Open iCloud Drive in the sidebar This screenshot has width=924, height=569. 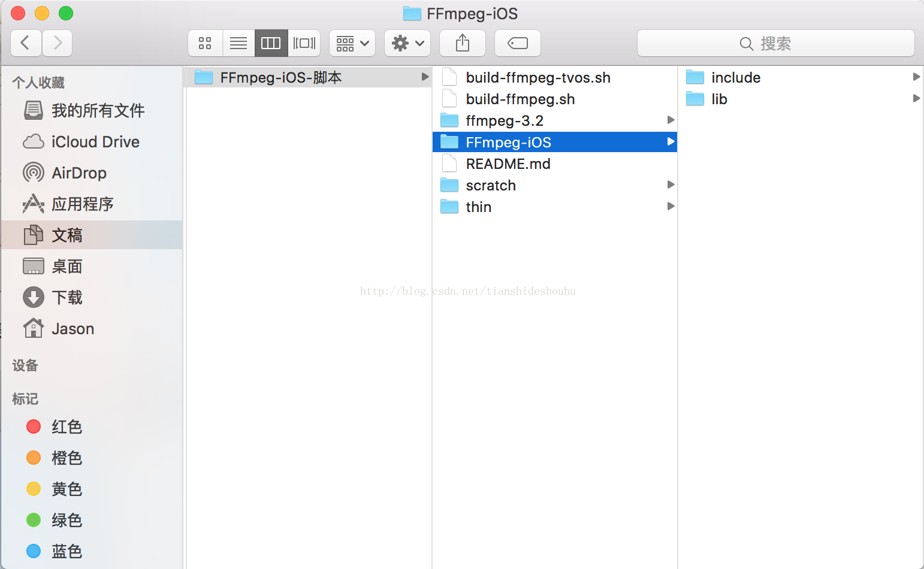tap(92, 141)
